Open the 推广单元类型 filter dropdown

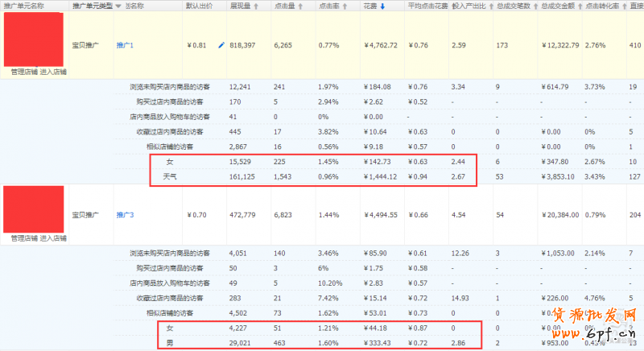(118, 6)
